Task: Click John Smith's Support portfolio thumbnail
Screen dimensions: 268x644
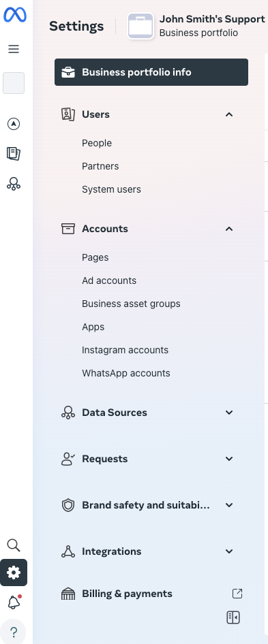Action: pos(140,26)
